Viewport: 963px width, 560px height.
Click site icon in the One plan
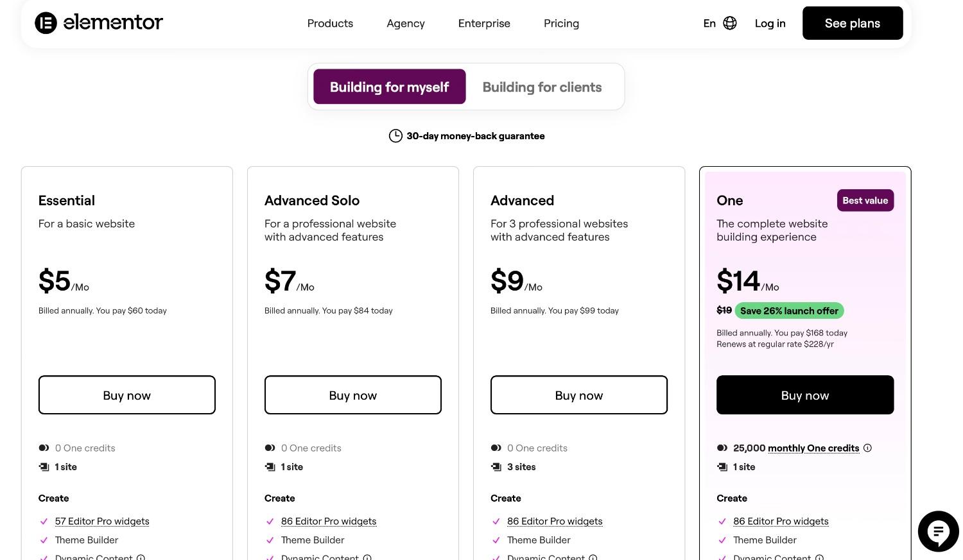coord(722,467)
